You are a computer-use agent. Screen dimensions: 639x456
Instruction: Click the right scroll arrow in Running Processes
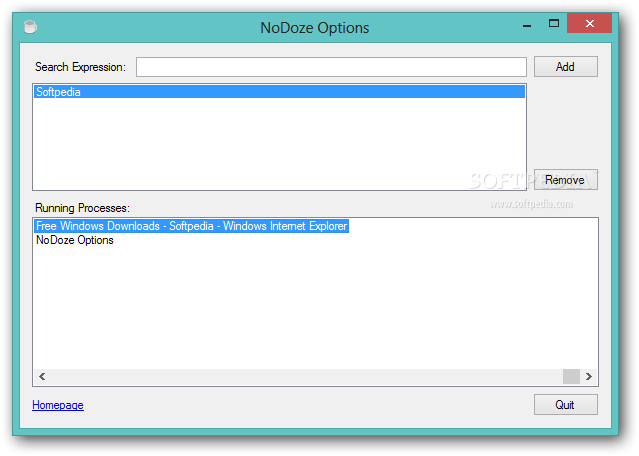coord(589,376)
